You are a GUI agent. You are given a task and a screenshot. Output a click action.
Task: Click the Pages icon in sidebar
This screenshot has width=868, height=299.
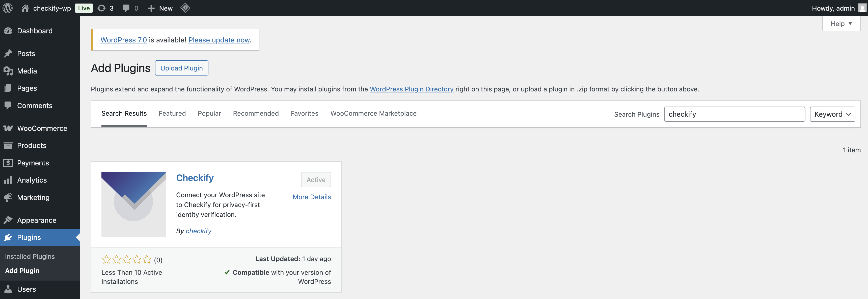tap(8, 88)
